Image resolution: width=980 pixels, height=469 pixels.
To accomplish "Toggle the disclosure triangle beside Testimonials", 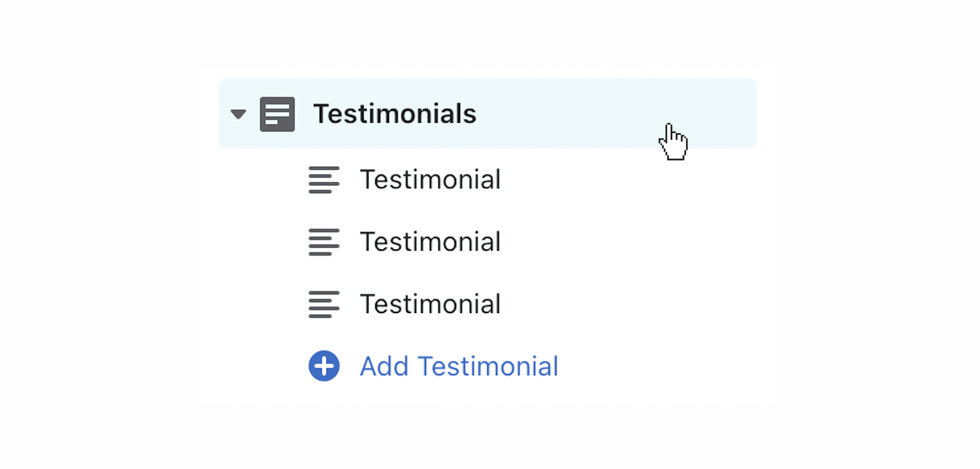I will pyautogui.click(x=238, y=114).
